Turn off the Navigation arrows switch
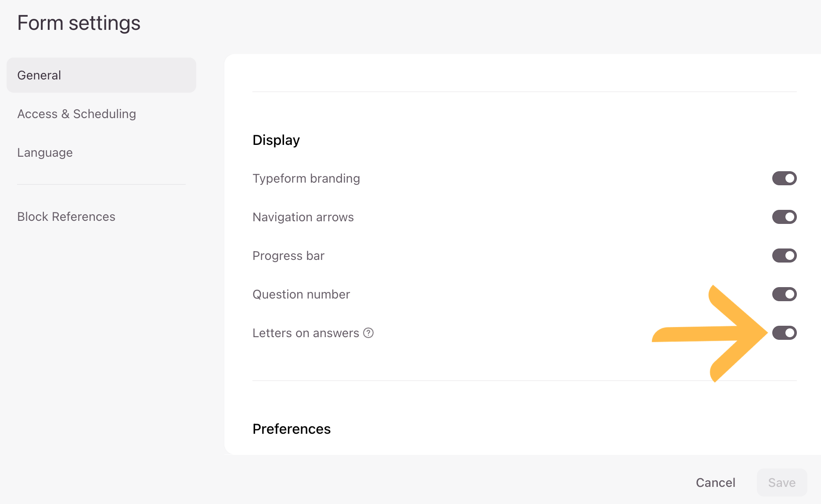This screenshot has width=821, height=504. (784, 217)
